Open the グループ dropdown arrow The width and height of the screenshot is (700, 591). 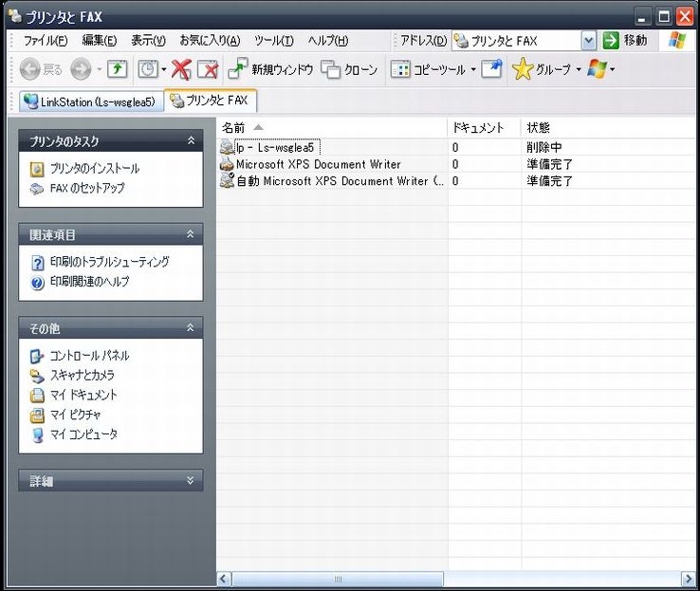[x=579, y=69]
